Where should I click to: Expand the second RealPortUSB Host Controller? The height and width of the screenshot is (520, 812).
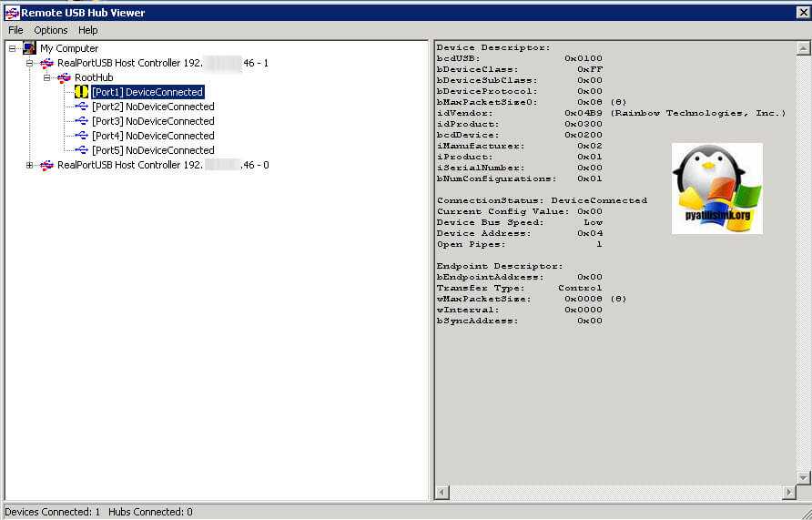[x=29, y=165]
